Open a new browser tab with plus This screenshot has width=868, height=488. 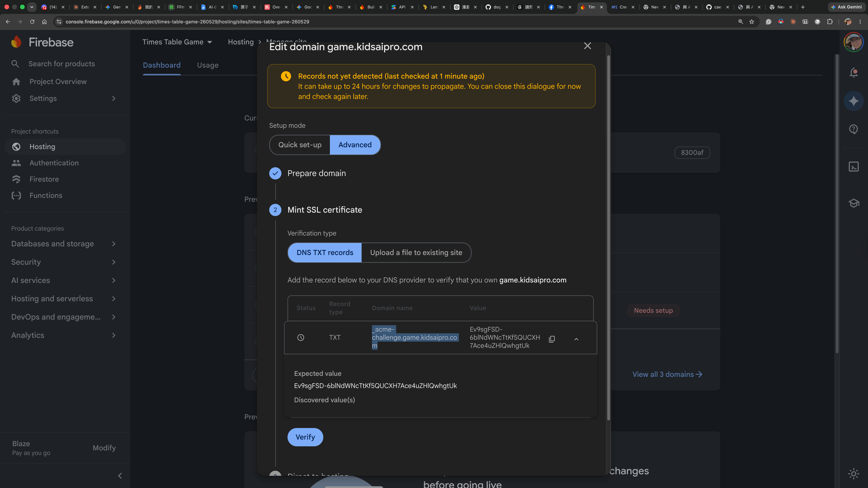click(803, 7)
